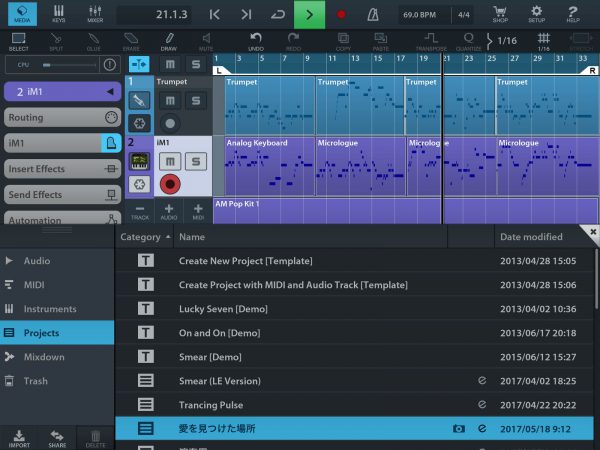Expand the Routing section
The image size is (600, 450).
tap(62, 117)
